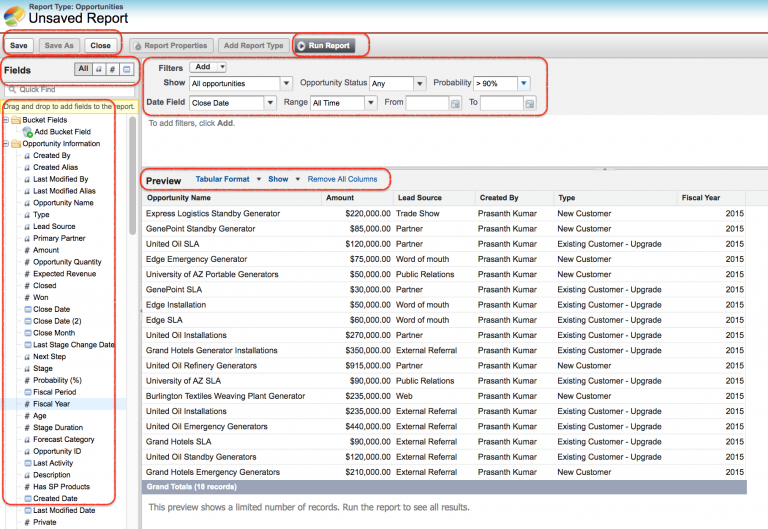768x529 pixels.
Task: Filter fields by text type icon
Action: coord(98,69)
